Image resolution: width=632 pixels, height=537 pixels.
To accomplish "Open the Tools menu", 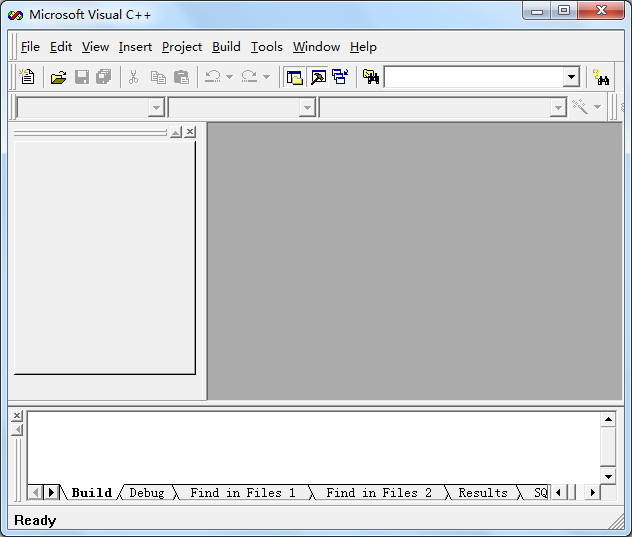I will pos(266,47).
